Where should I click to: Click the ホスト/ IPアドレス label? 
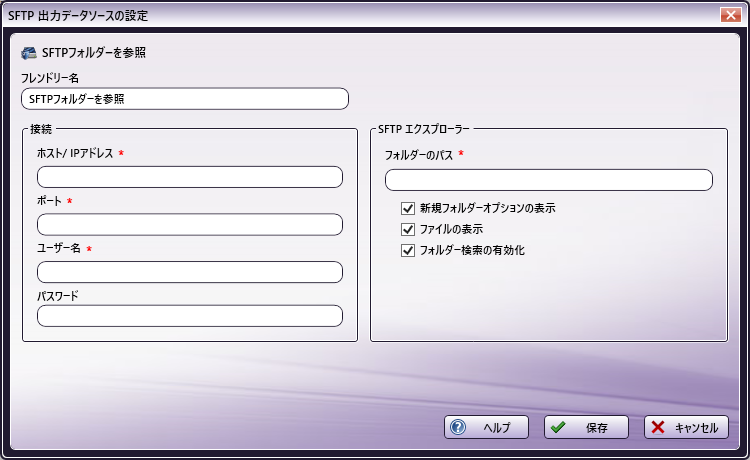click(x=75, y=153)
